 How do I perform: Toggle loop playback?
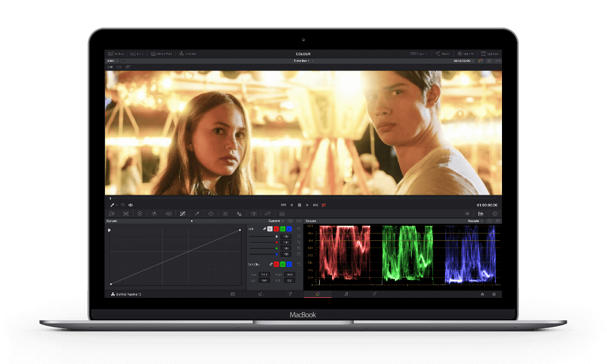[324, 205]
